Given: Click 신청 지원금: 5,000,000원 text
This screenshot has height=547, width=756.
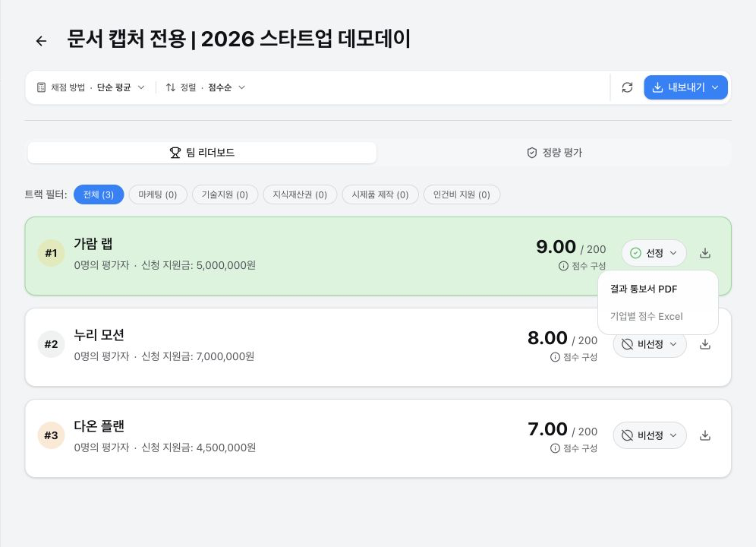Looking at the screenshot, I should pyautogui.click(x=199, y=266).
